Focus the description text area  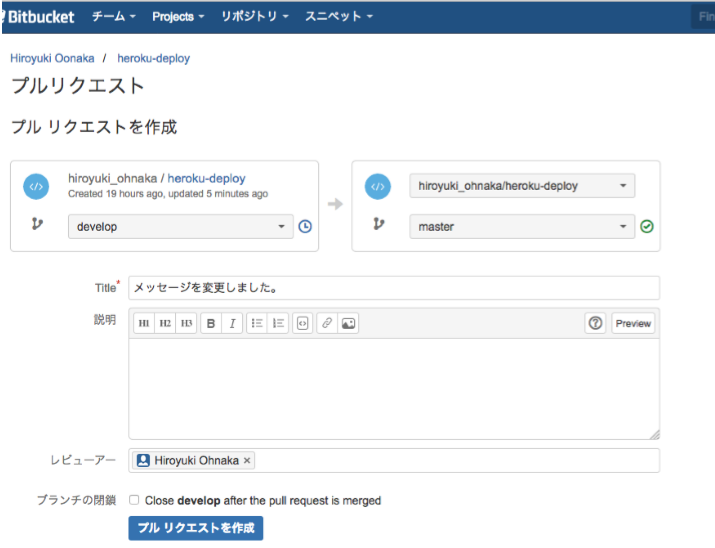point(394,389)
